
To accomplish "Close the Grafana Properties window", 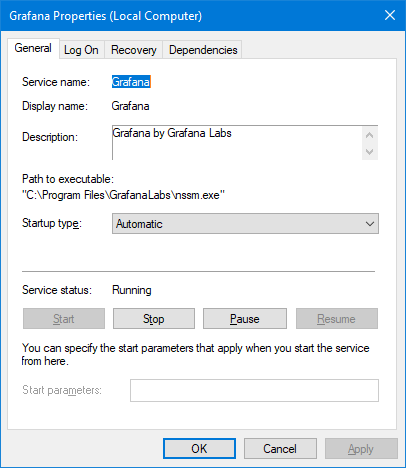I will click(x=390, y=15).
